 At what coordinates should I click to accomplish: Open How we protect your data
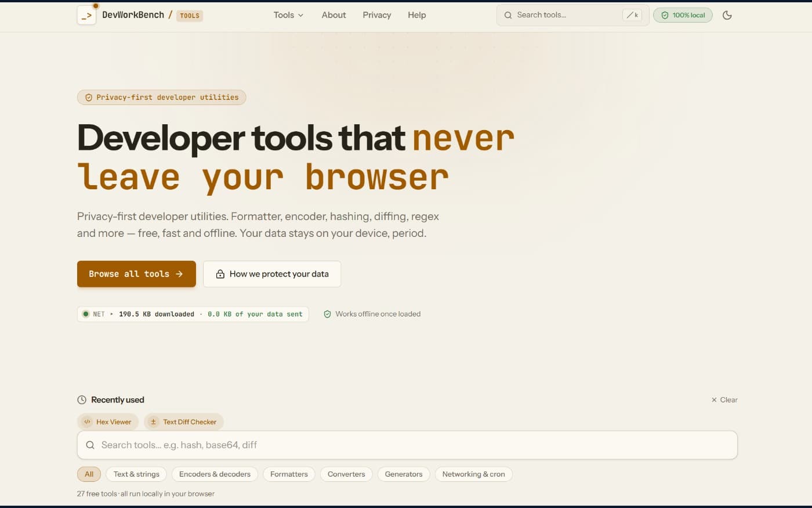point(272,274)
